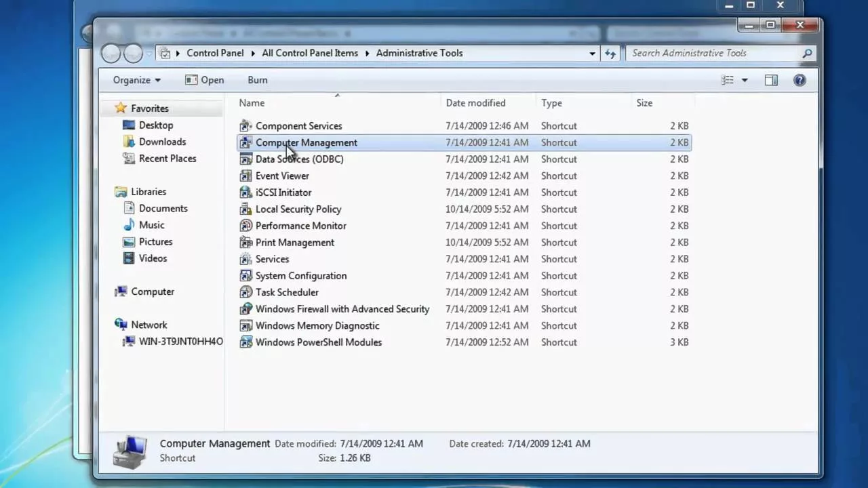The height and width of the screenshot is (488, 868).
Task: Open Component Services
Action: [x=298, y=125]
